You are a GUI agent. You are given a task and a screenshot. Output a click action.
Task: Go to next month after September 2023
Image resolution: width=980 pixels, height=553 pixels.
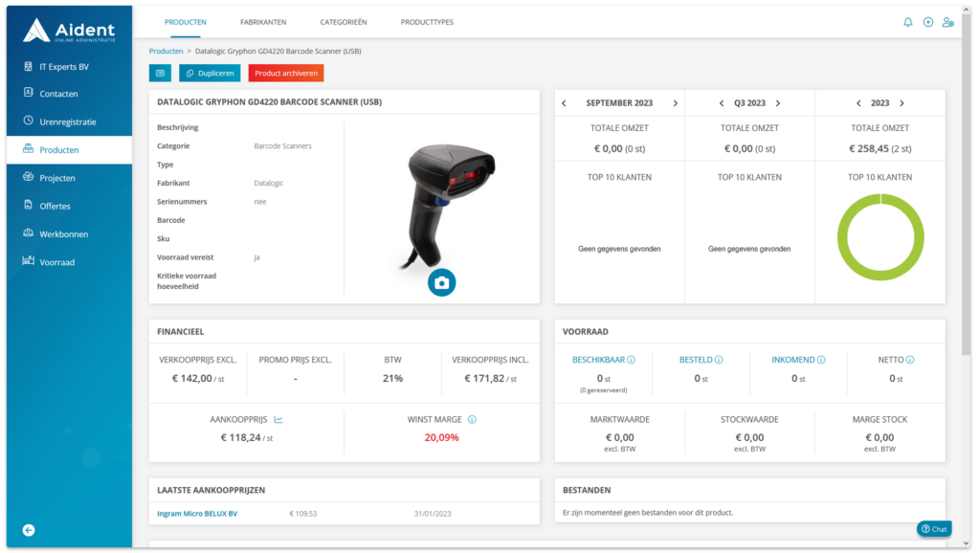[x=675, y=103]
